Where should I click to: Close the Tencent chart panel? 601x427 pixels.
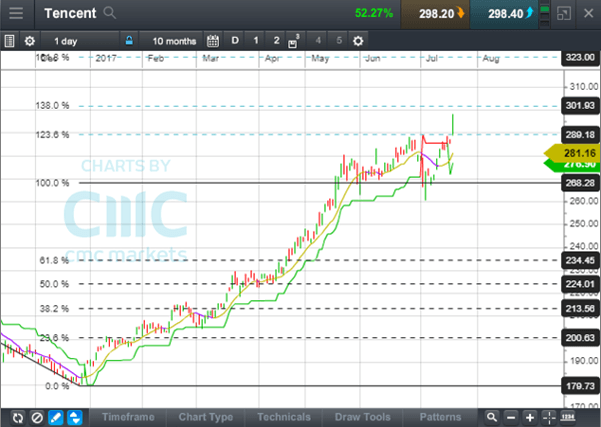tap(589, 13)
